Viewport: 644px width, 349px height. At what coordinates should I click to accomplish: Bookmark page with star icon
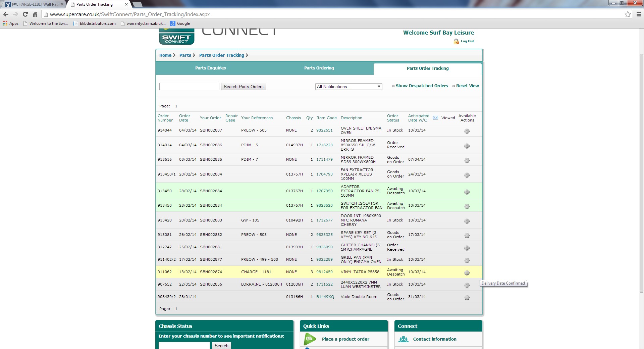click(x=628, y=14)
